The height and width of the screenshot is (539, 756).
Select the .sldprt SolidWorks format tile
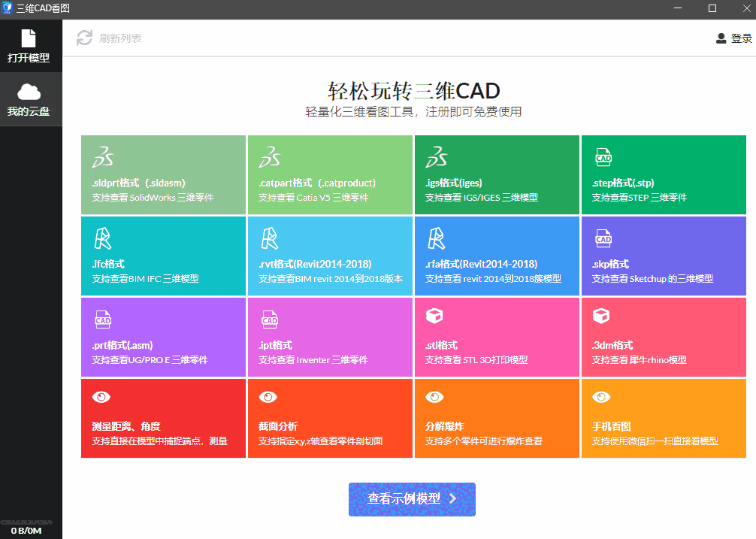[x=163, y=174]
